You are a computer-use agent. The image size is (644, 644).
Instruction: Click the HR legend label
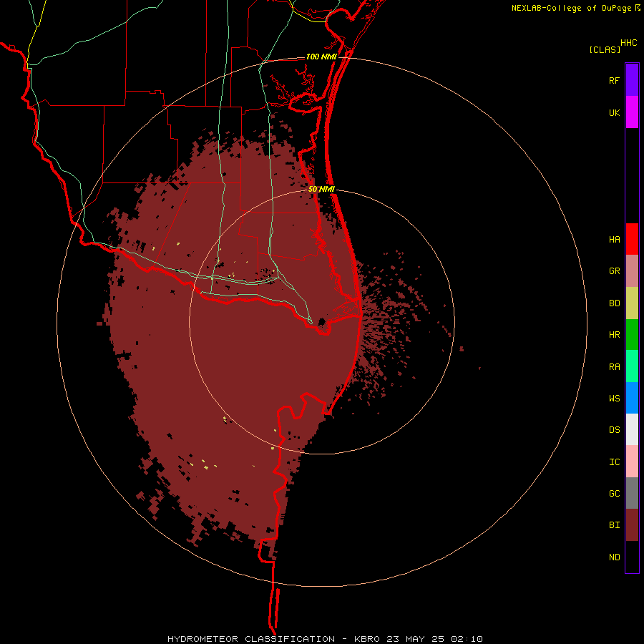click(x=614, y=335)
